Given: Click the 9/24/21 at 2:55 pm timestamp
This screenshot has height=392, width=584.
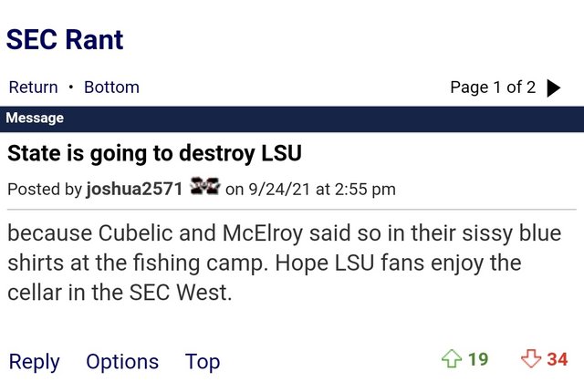Looking at the screenshot, I should point(322,190).
